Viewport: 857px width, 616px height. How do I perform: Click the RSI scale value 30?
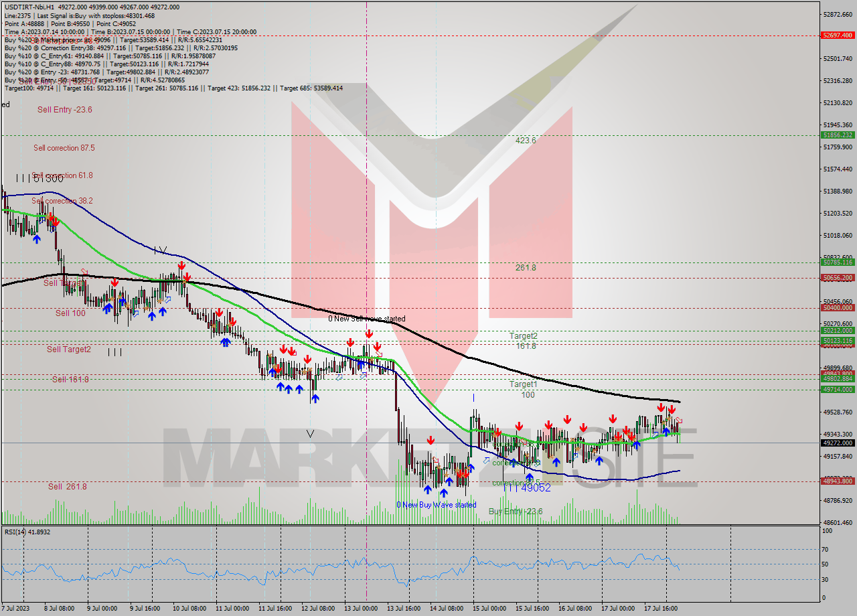coord(826,579)
